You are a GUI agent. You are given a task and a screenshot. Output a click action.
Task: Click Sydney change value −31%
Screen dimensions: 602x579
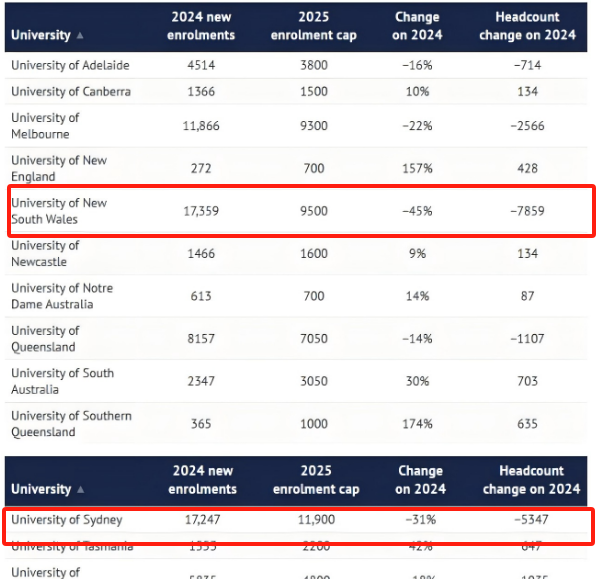coord(420,520)
